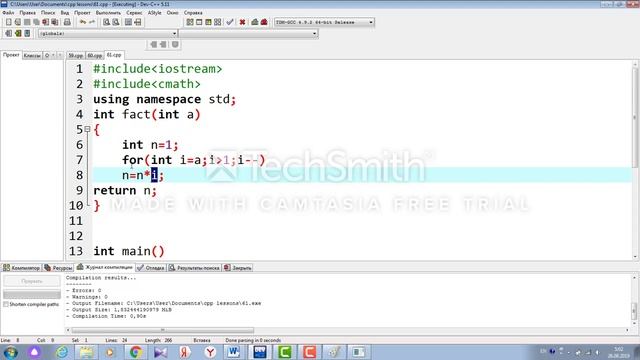
Task: Open the Окно menu
Action: tap(172, 13)
